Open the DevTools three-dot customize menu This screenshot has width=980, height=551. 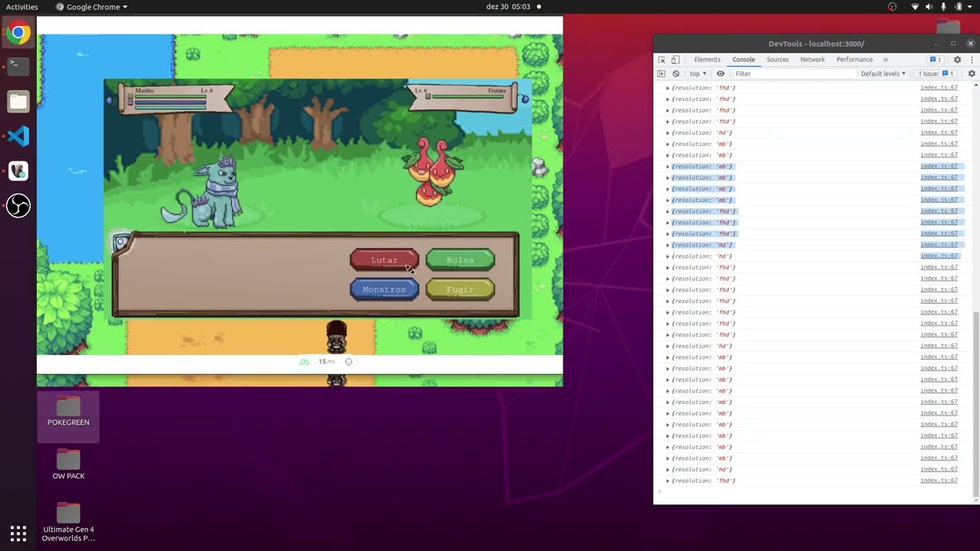coord(971,60)
